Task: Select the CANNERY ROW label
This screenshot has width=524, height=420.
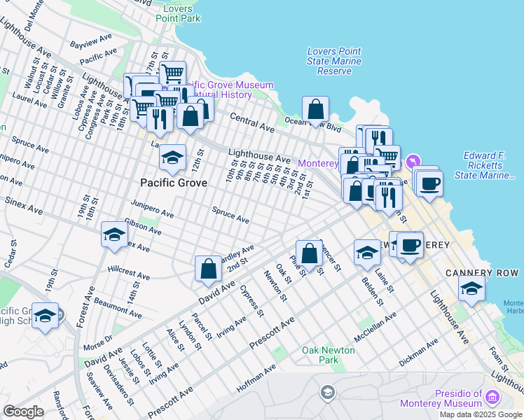Action: coord(482,273)
